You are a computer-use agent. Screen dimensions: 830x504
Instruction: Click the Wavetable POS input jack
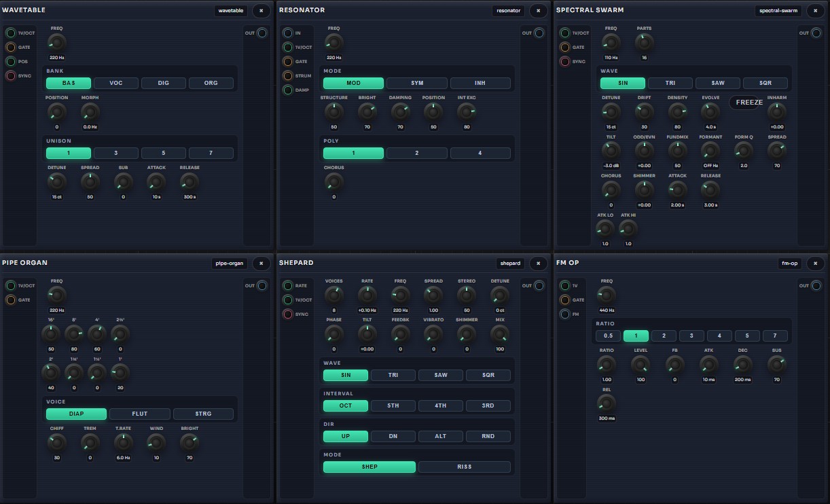[x=11, y=62]
